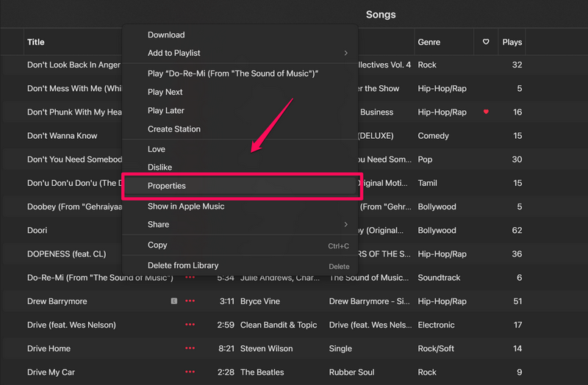Sort songs by the Genre column header

pyautogui.click(x=429, y=42)
